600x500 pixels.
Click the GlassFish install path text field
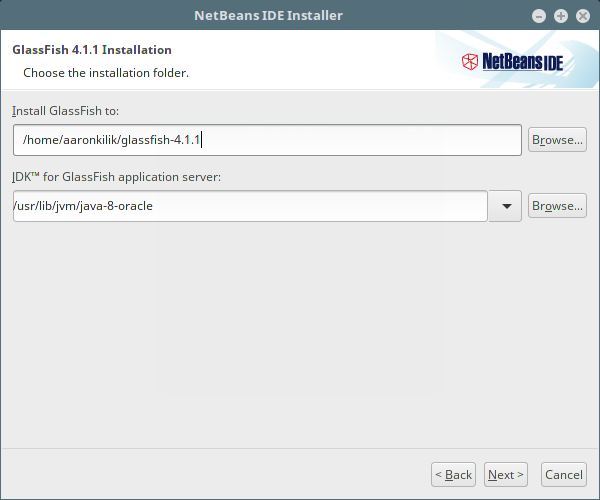click(267, 140)
